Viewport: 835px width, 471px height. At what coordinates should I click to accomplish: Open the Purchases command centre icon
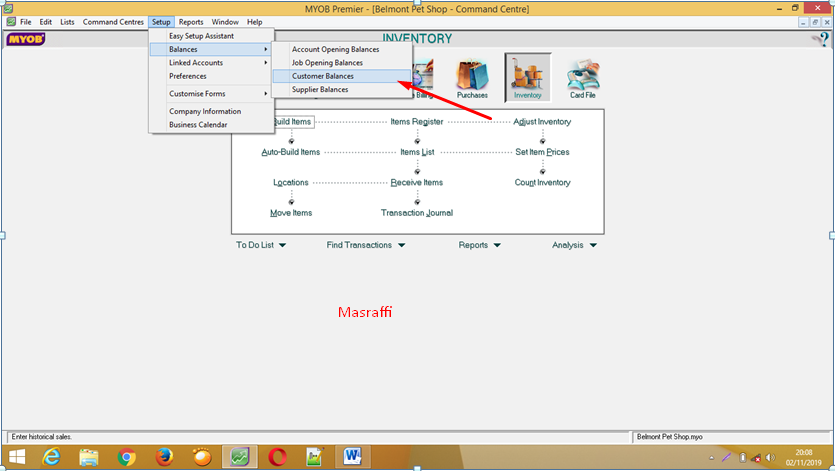pyautogui.click(x=472, y=78)
